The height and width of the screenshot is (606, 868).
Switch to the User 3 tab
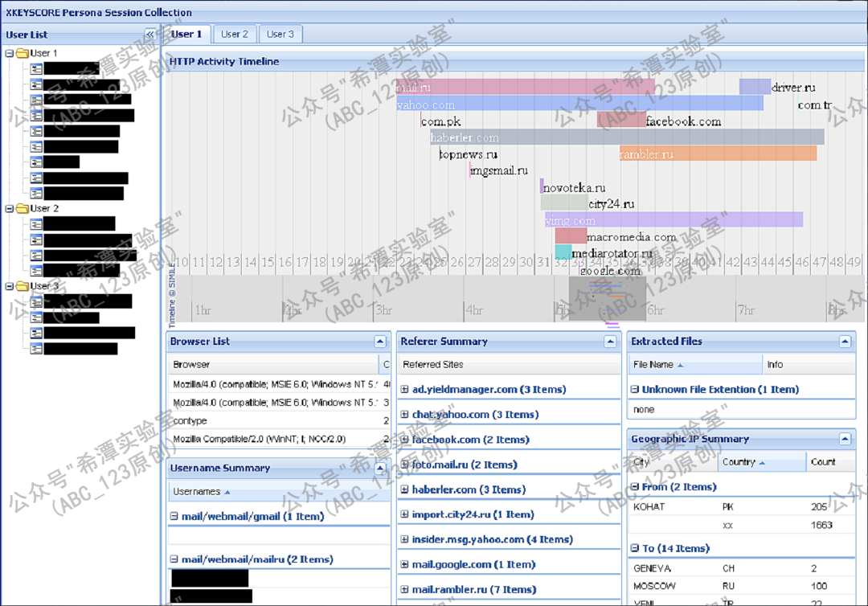pyautogui.click(x=280, y=34)
